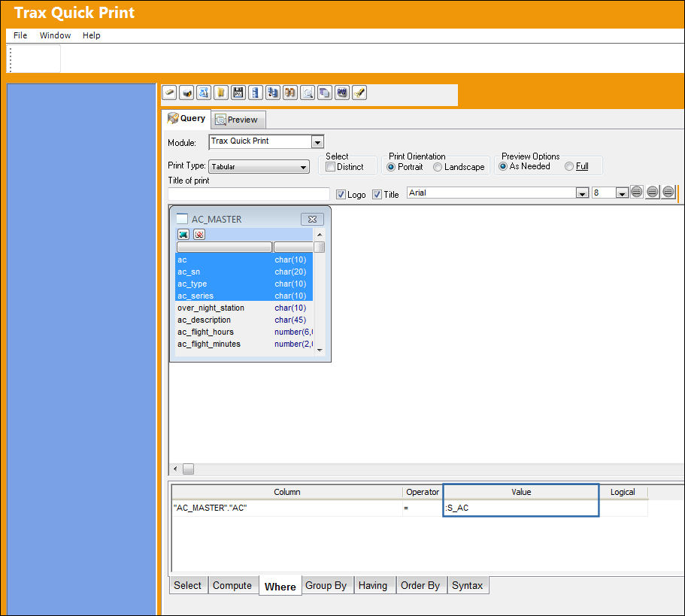Open the Arial font dropdown
The height and width of the screenshot is (616, 685).
(582, 193)
